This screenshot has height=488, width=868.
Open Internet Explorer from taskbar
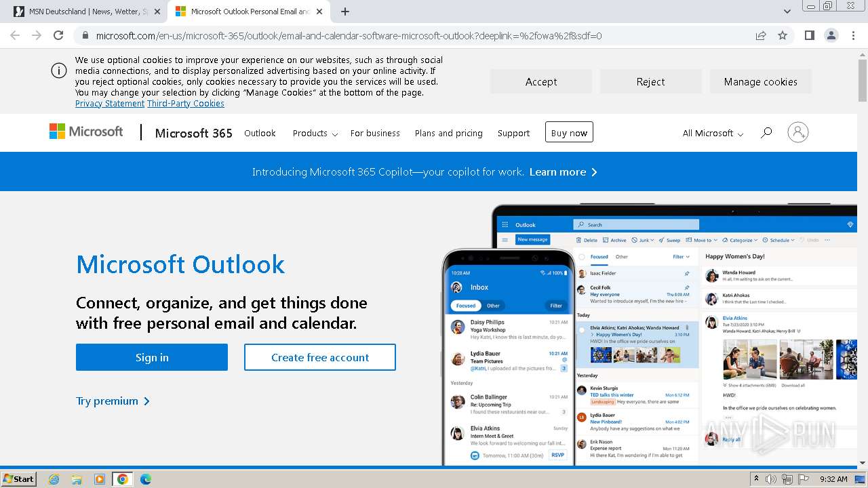(54, 479)
